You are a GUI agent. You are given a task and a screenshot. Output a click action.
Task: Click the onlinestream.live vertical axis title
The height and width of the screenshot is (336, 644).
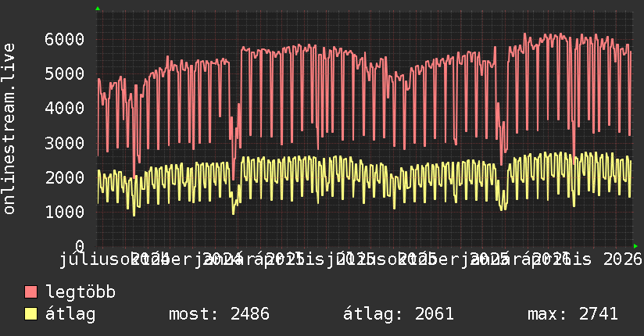[9, 129]
